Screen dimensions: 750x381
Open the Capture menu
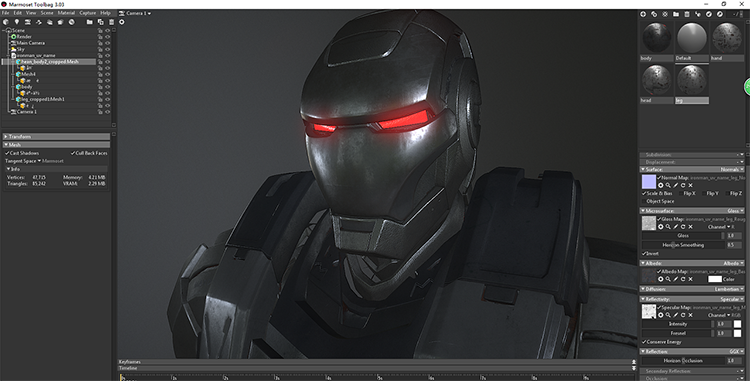[x=88, y=13]
